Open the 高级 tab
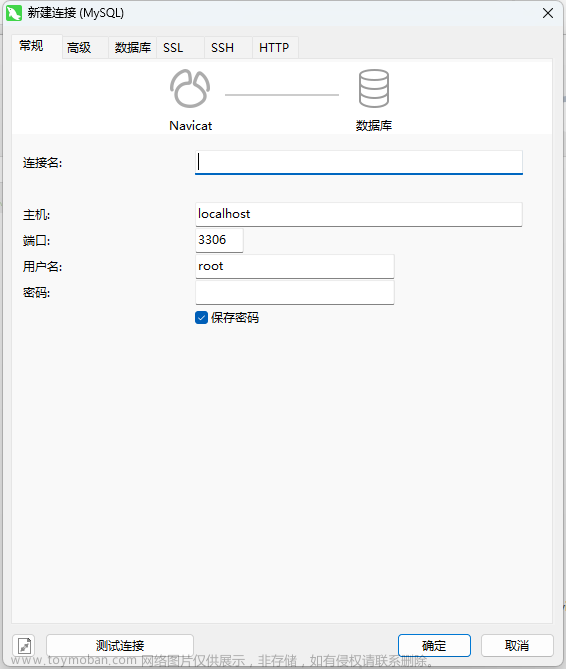 pyautogui.click(x=84, y=47)
